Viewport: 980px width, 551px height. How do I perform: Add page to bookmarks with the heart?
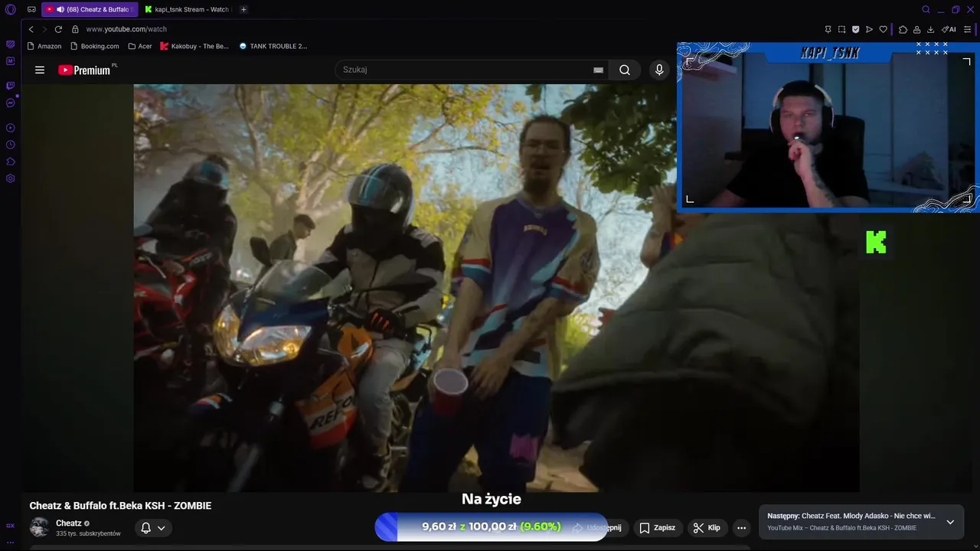click(883, 29)
